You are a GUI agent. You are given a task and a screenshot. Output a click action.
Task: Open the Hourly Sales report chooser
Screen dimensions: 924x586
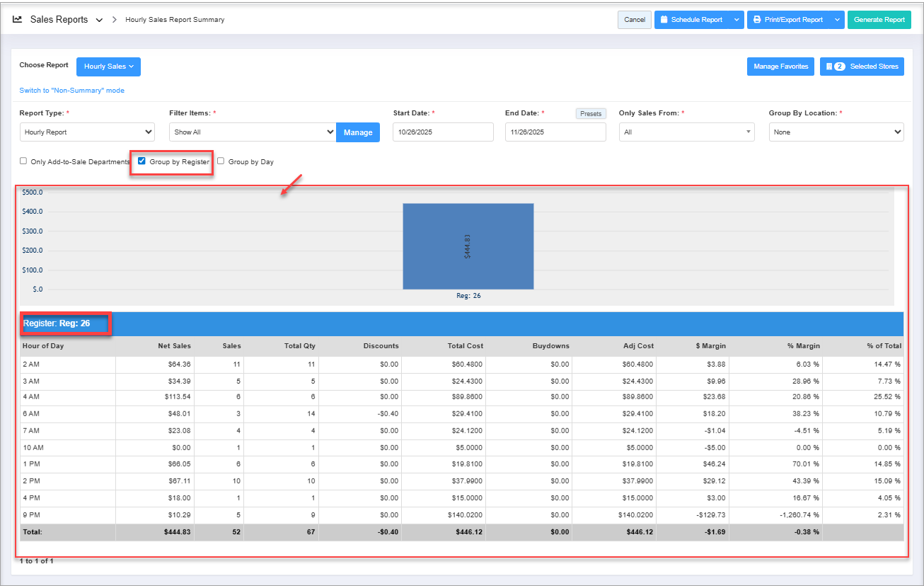pos(108,67)
